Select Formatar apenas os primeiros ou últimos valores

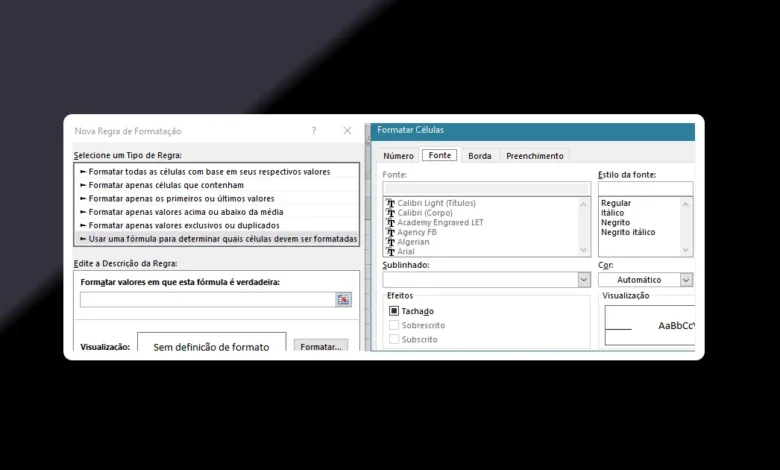(216, 198)
